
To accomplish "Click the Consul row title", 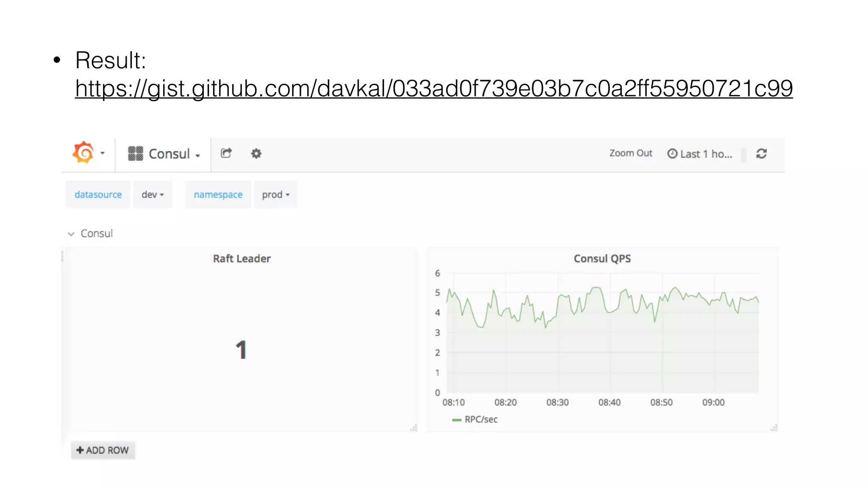I will coord(97,233).
